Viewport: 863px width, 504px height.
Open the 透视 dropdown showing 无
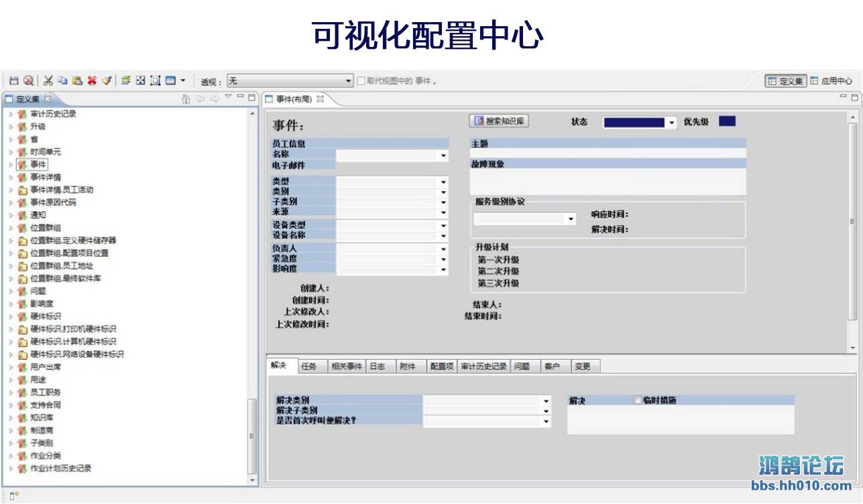(290, 81)
